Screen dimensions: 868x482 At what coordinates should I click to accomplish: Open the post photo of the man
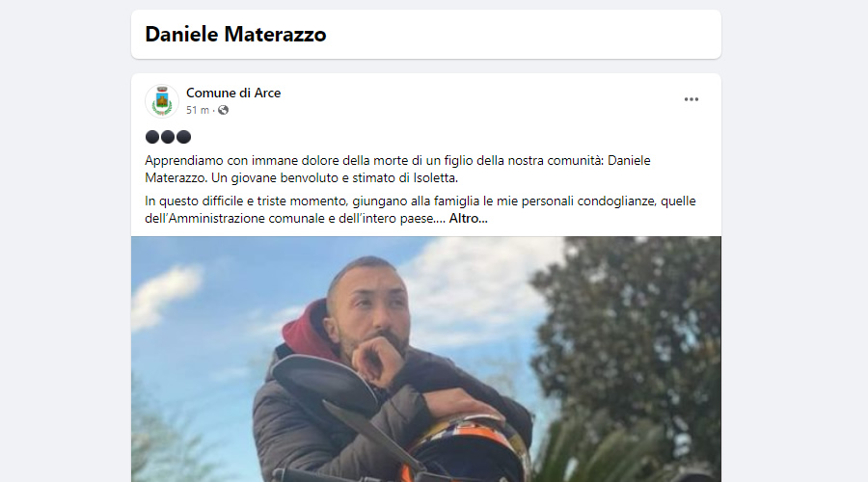coord(426,360)
